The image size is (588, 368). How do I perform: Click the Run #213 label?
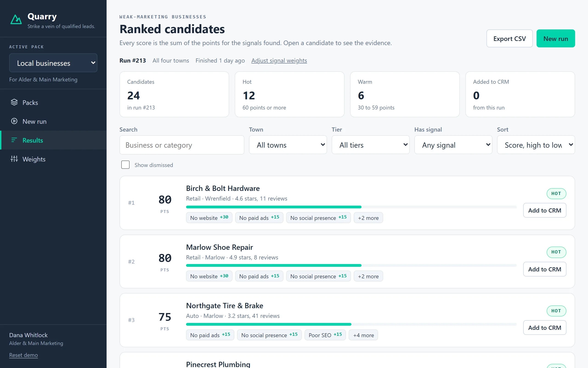pyautogui.click(x=133, y=60)
